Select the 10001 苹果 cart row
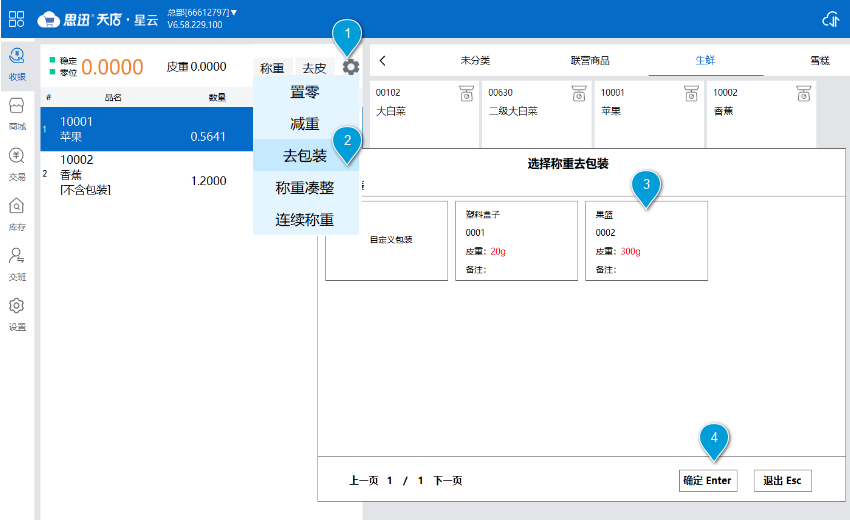Image resolution: width=850 pixels, height=520 pixels. click(x=146, y=129)
